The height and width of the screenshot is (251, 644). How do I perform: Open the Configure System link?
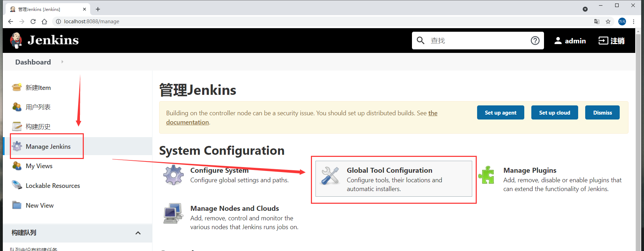[x=219, y=170]
